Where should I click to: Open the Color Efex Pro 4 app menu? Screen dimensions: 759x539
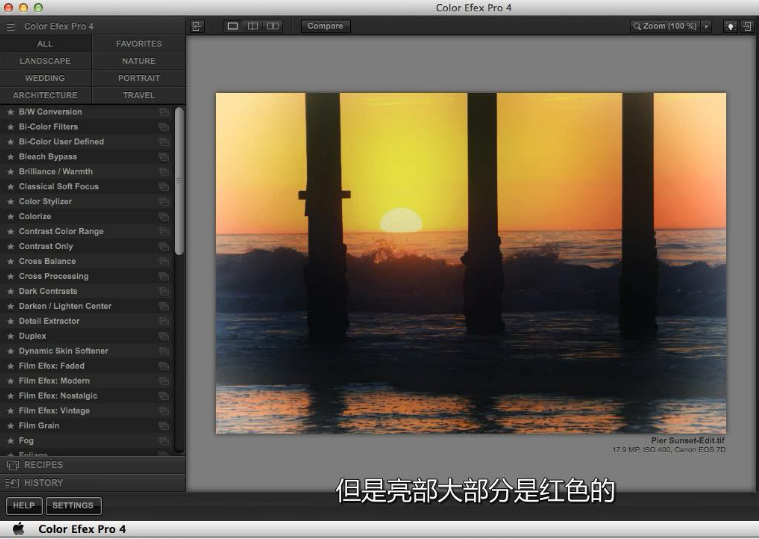(x=82, y=529)
